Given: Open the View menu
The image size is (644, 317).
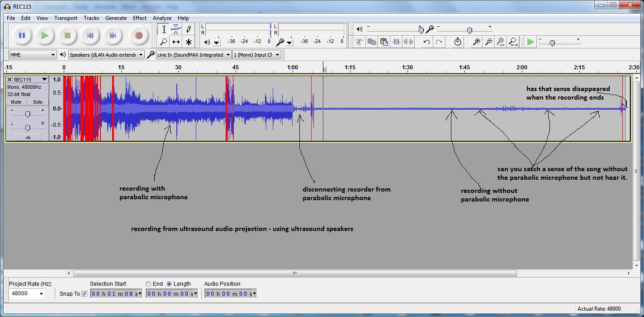Looking at the screenshot, I should coord(42,18).
